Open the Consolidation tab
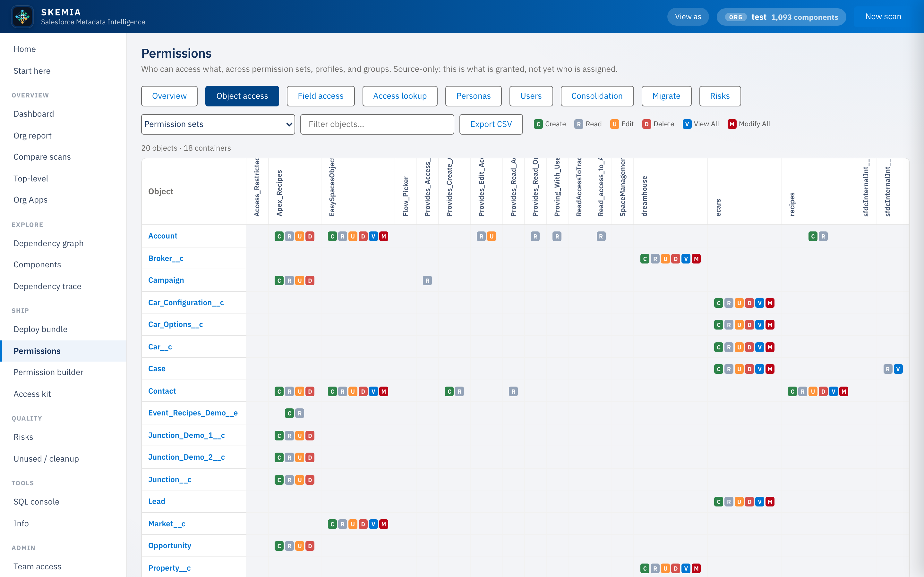 coord(597,96)
